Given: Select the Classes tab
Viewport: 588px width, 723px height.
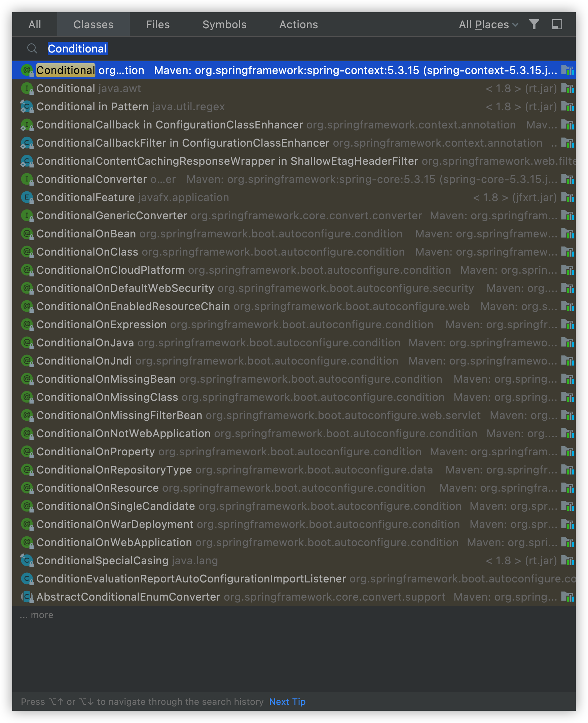Looking at the screenshot, I should point(93,25).
